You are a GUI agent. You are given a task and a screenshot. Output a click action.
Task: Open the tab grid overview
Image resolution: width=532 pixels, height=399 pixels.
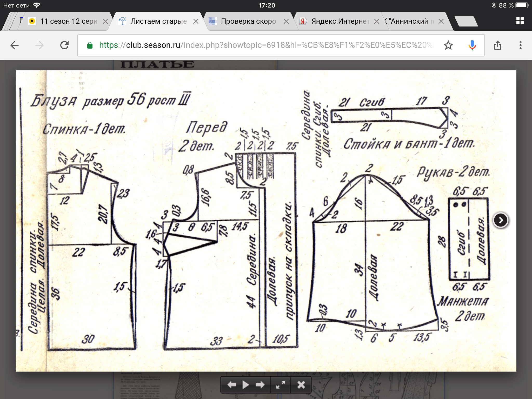tap(520, 21)
